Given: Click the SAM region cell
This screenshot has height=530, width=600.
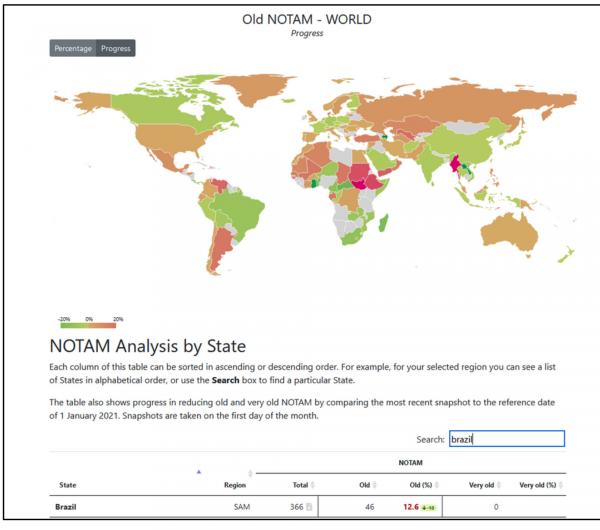Looking at the screenshot, I should [242, 507].
